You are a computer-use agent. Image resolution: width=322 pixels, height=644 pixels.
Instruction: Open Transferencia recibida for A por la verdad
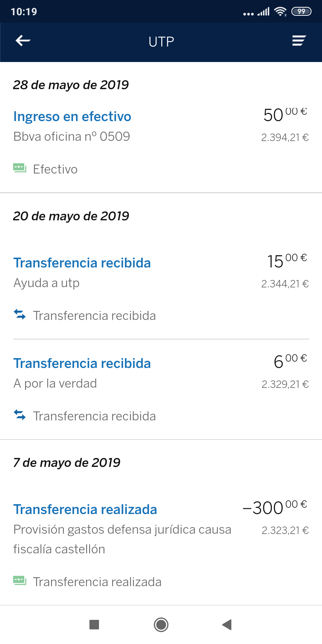[x=82, y=363]
